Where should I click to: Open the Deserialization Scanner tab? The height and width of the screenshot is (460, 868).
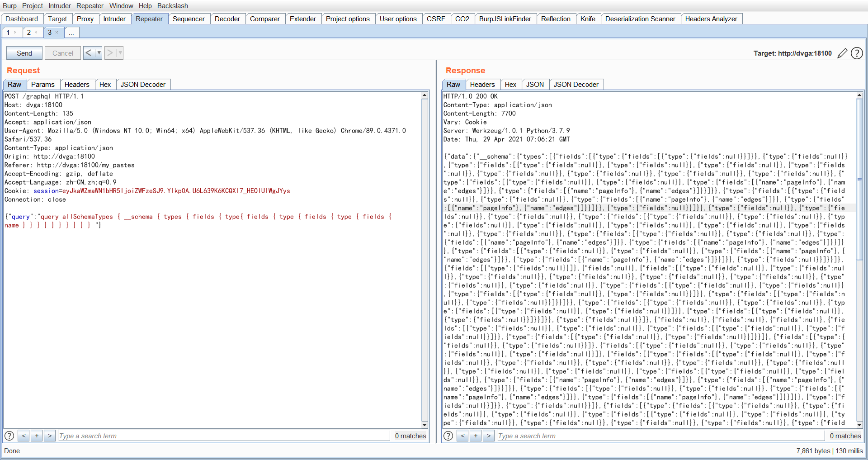[x=640, y=19]
